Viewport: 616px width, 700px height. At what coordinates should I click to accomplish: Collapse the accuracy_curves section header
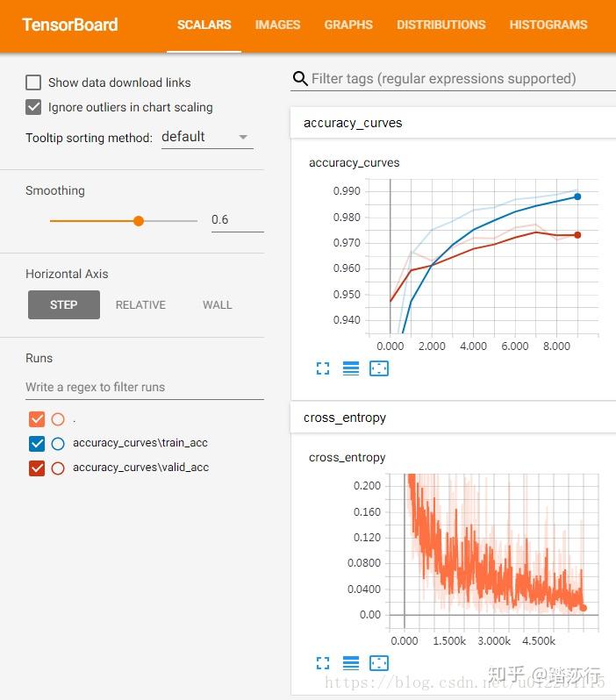[x=353, y=123]
